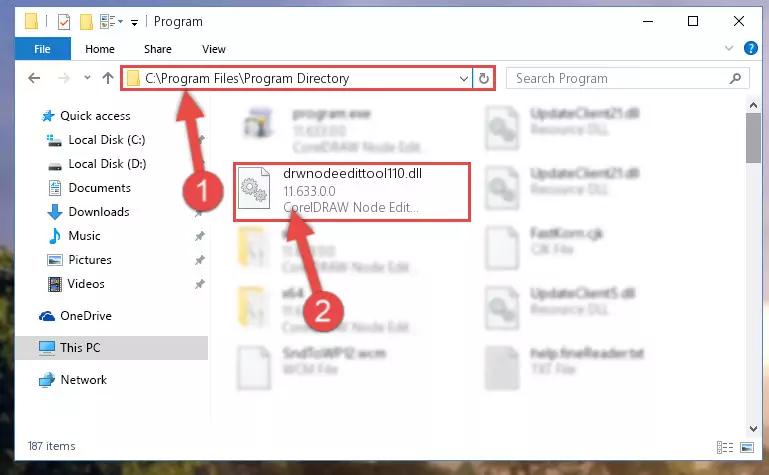Select the UpdateClient5.dll file
Viewport: 769px width, 475px height.
(559, 308)
